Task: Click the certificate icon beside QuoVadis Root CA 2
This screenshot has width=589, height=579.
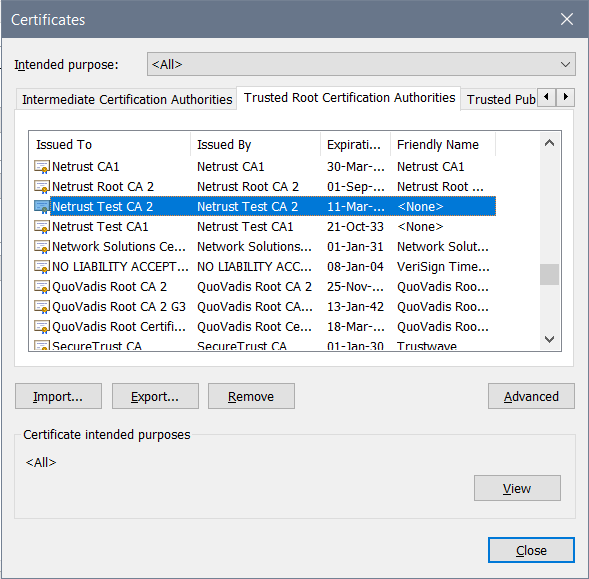Action: click(42, 287)
